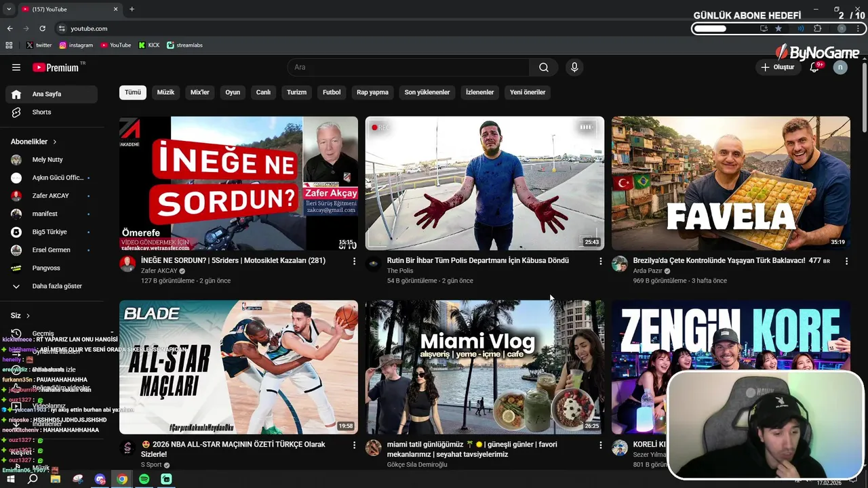The height and width of the screenshot is (488, 868).
Task: Open the browser apps grid icon
Action: [x=9, y=45]
